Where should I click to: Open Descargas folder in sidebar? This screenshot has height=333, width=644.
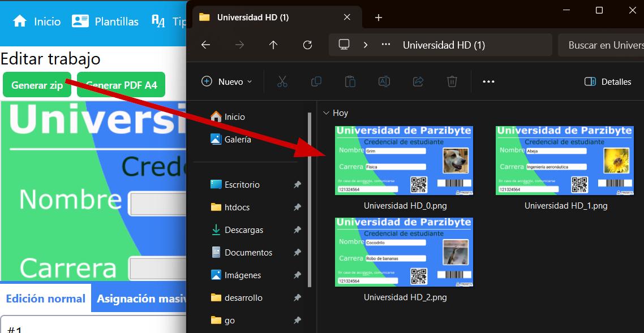[243, 230]
